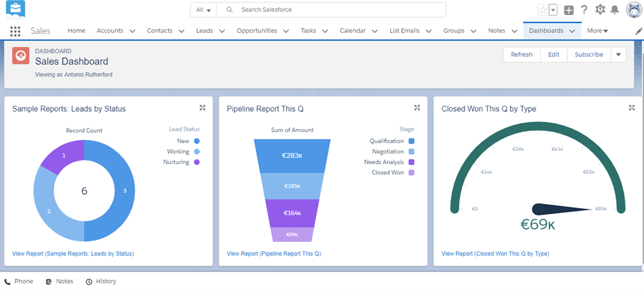Click the Refresh button

pyautogui.click(x=521, y=55)
